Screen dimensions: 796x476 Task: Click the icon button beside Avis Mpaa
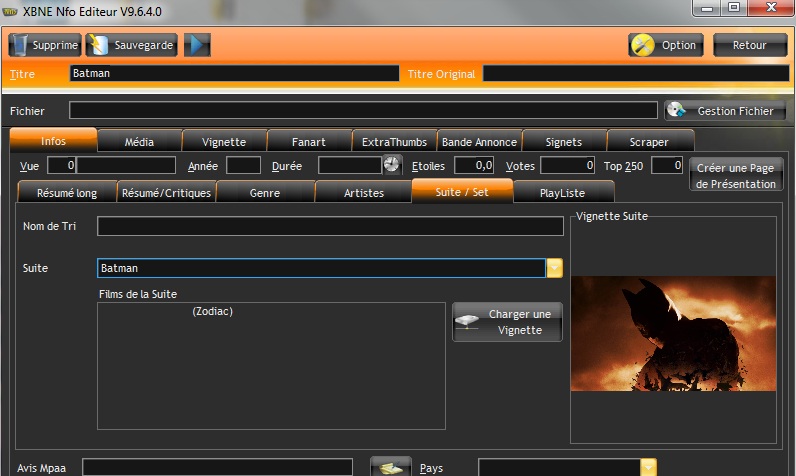391,466
